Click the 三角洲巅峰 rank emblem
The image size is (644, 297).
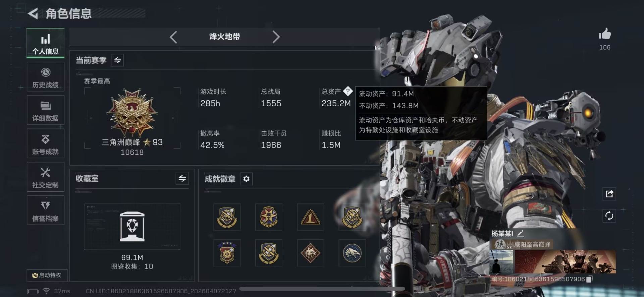(x=132, y=113)
